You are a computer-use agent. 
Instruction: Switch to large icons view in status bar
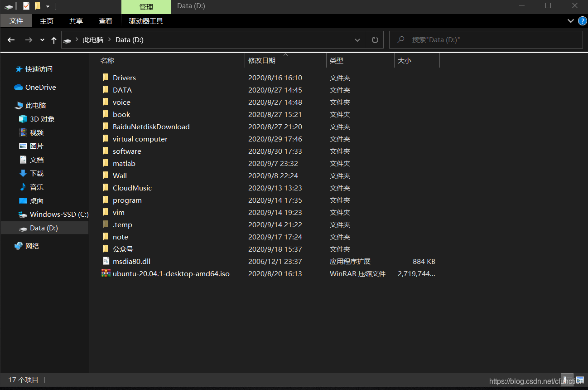(580, 380)
